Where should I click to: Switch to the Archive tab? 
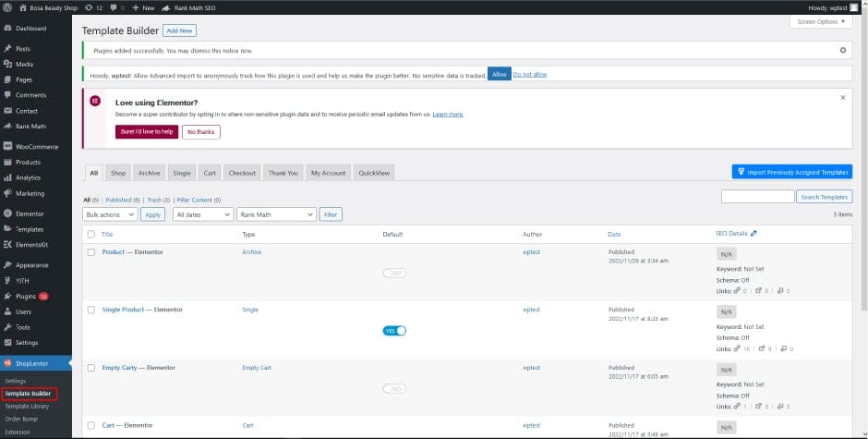coord(149,173)
